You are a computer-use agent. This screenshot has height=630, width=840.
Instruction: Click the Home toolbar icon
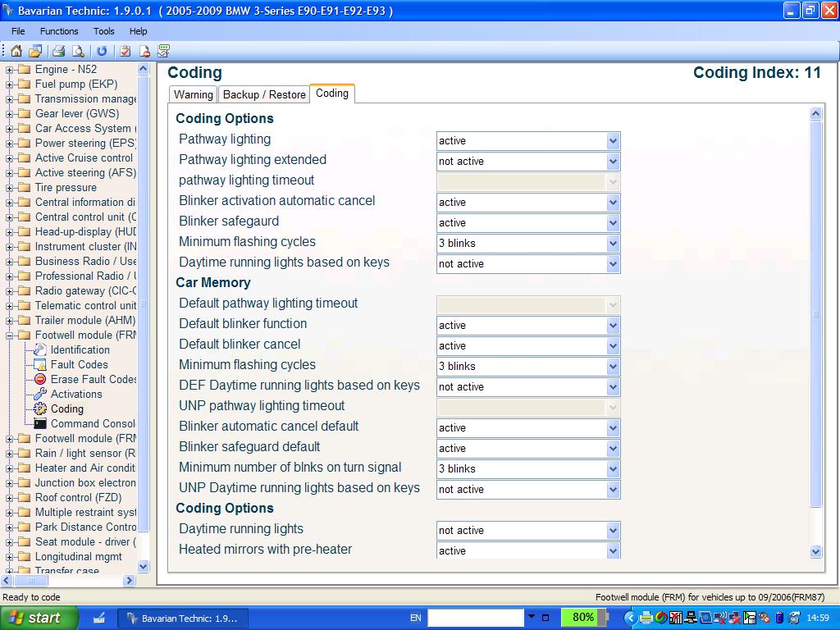coord(16,51)
